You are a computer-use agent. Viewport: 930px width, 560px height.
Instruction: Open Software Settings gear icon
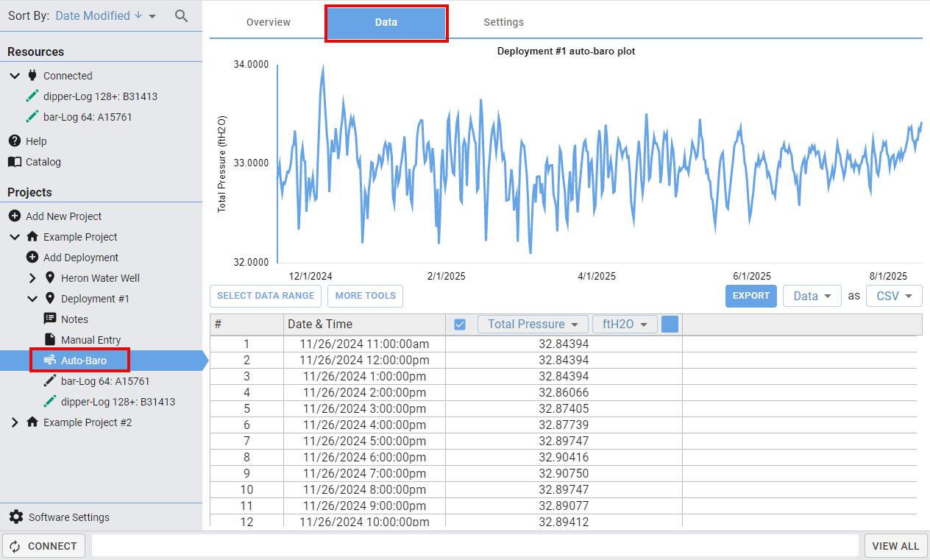point(16,517)
